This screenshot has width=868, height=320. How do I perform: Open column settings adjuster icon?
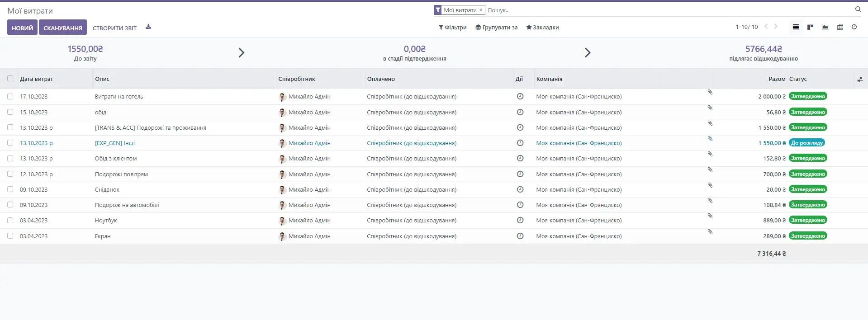[860, 79]
